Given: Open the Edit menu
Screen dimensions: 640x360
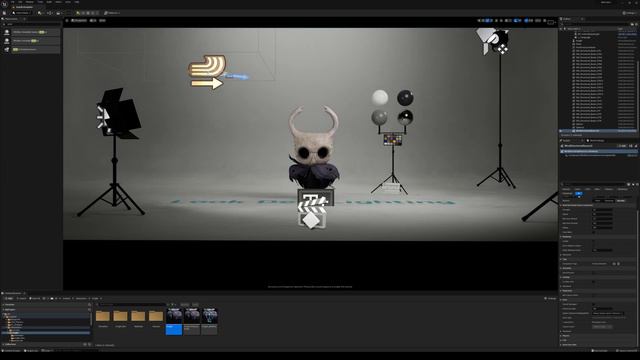Looking at the screenshot, I should [20, 2].
